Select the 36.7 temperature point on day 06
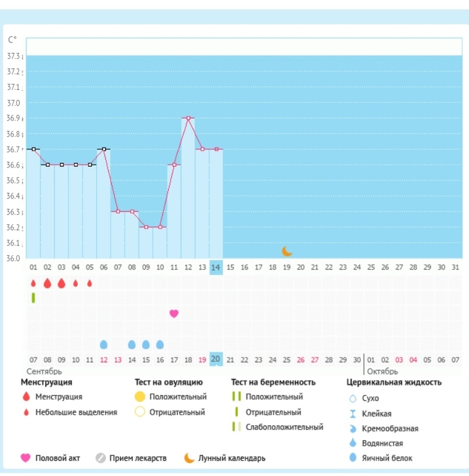Screen dimensions: 469x476 point(104,149)
